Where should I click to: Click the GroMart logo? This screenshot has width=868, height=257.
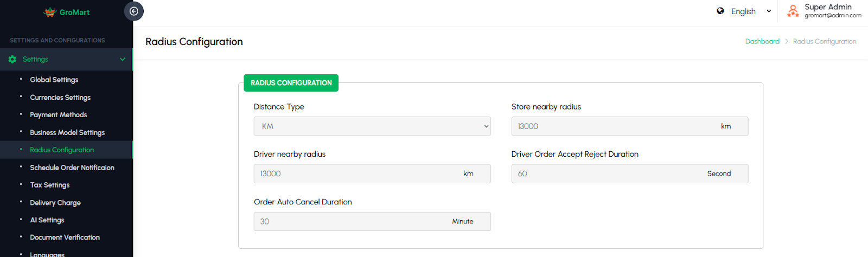tap(67, 12)
